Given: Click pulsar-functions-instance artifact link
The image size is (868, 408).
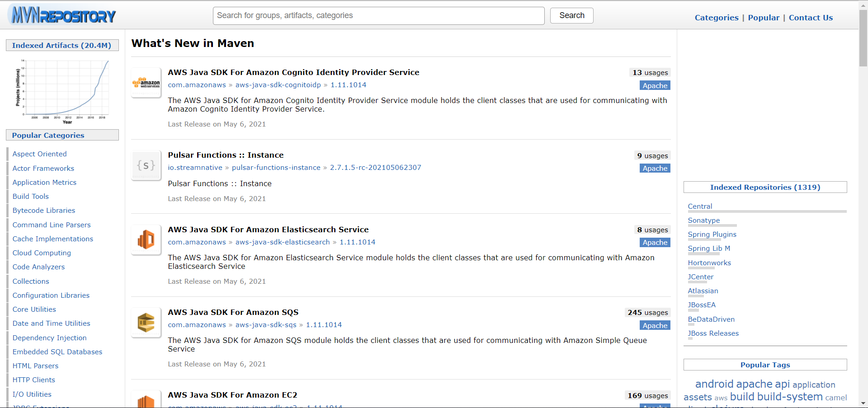Looking at the screenshot, I should [x=276, y=168].
